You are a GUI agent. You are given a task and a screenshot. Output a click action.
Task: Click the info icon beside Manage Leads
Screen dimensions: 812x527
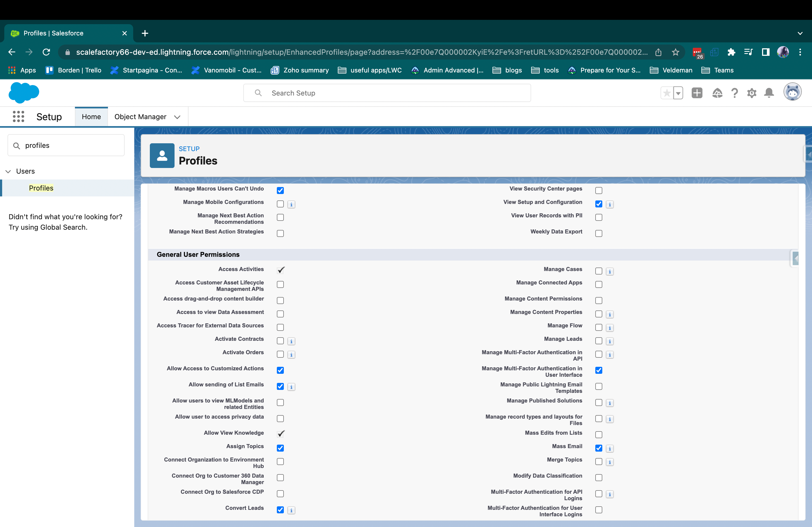[610, 341]
